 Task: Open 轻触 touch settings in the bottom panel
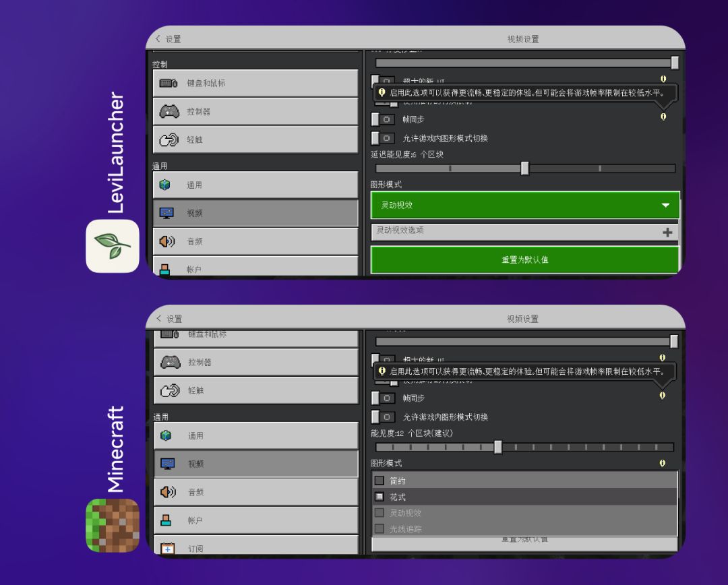256,390
